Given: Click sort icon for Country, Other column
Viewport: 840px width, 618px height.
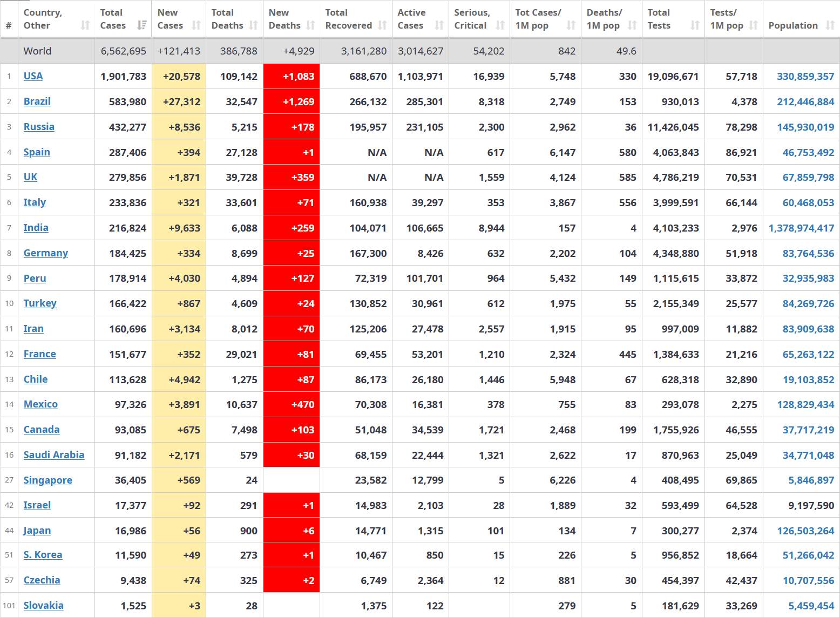Looking at the screenshot, I should (85, 25).
